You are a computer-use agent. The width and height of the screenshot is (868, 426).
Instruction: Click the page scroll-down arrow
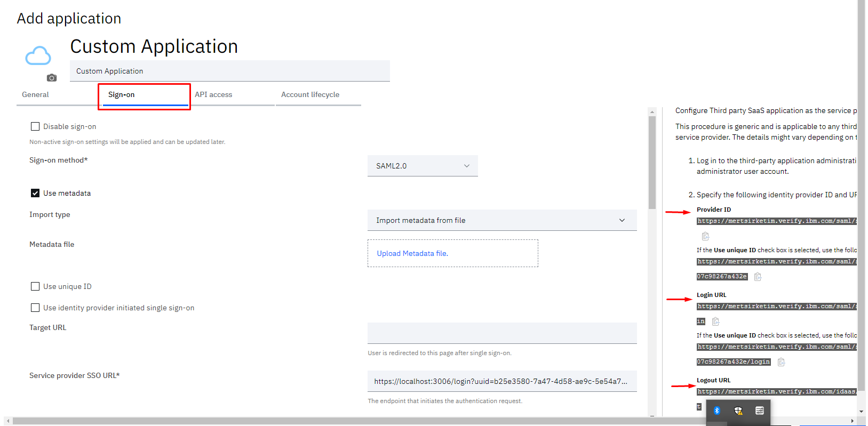(861, 412)
